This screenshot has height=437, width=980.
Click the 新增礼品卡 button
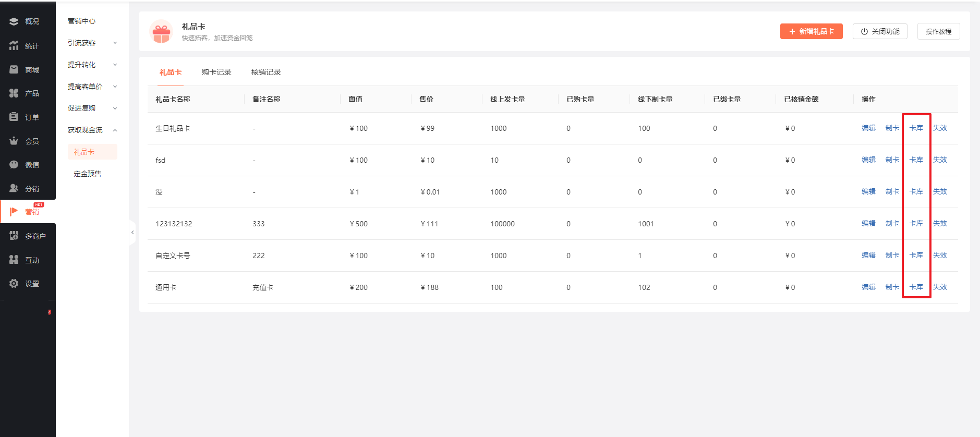tap(811, 31)
